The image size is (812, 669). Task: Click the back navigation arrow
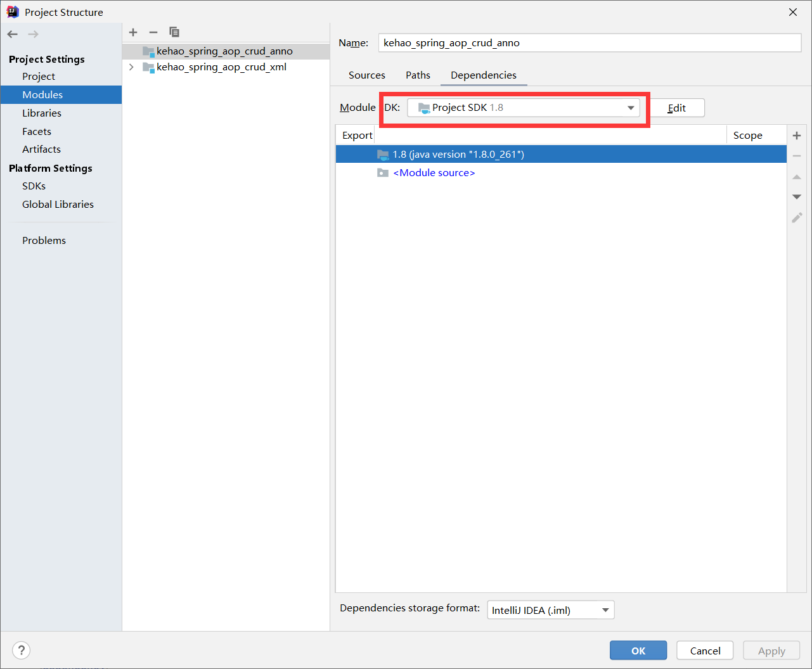click(x=13, y=34)
